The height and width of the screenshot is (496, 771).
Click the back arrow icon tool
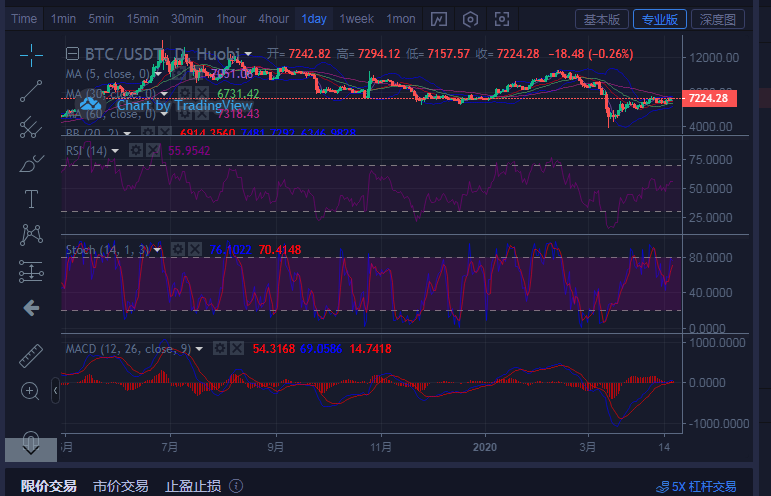pos(31,308)
